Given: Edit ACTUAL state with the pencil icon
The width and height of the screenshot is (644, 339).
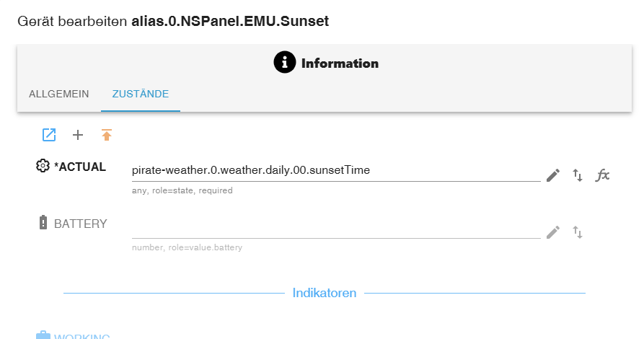Looking at the screenshot, I should tap(553, 175).
